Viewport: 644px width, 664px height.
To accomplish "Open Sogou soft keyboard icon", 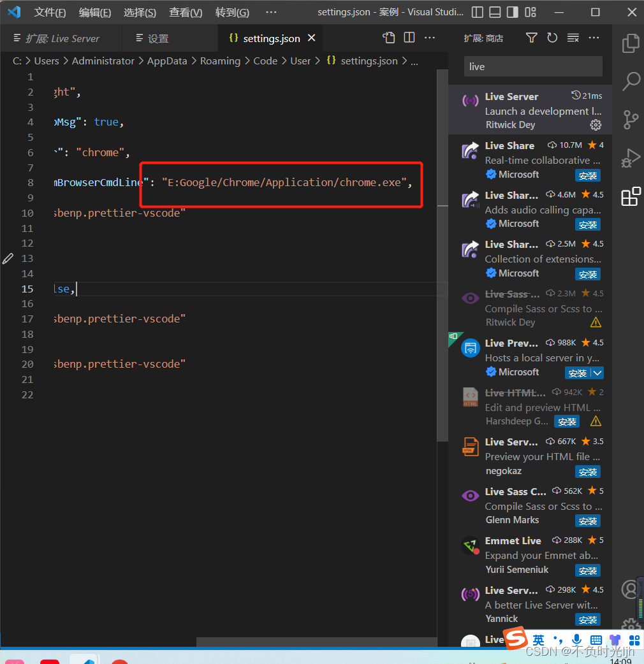I will [x=596, y=640].
